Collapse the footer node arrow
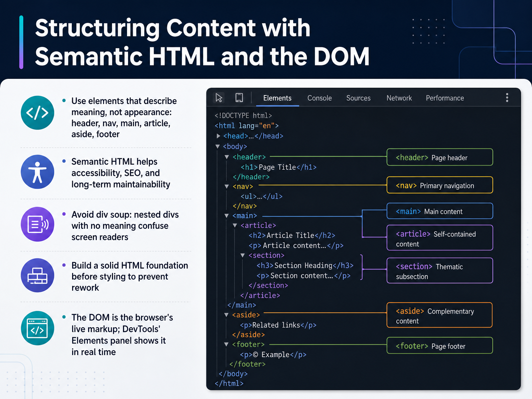The height and width of the screenshot is (399, 532). click(226, 344)
